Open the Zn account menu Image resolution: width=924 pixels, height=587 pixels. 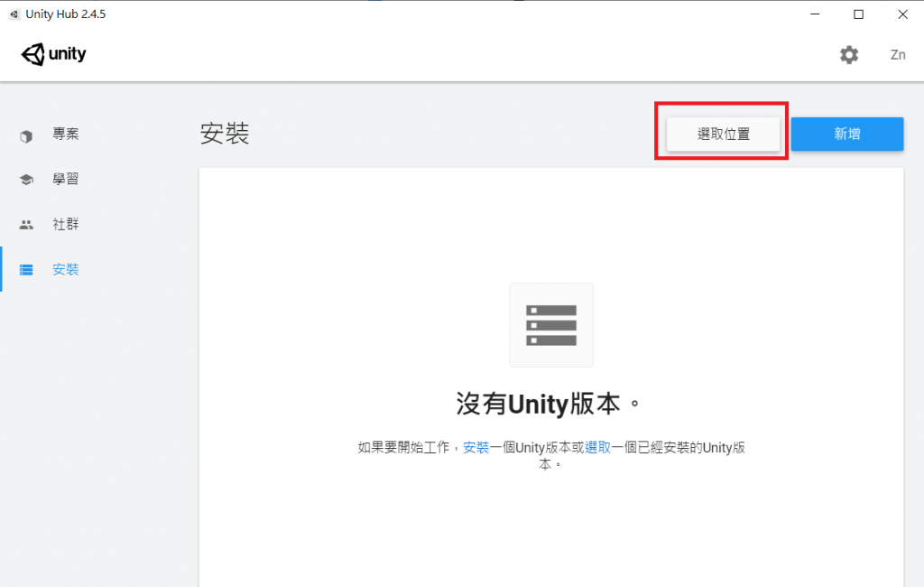pos(898,55)
